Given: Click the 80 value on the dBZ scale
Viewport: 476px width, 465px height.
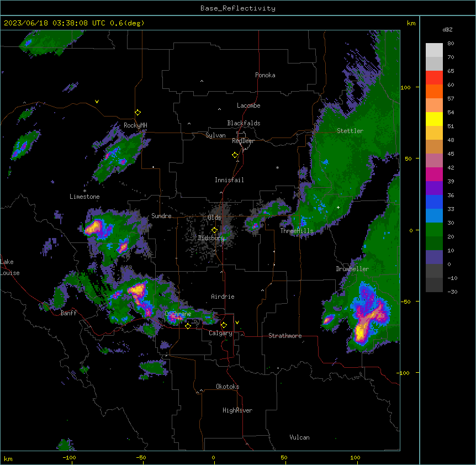Looking at the screenshot, I should pos(451,44).
